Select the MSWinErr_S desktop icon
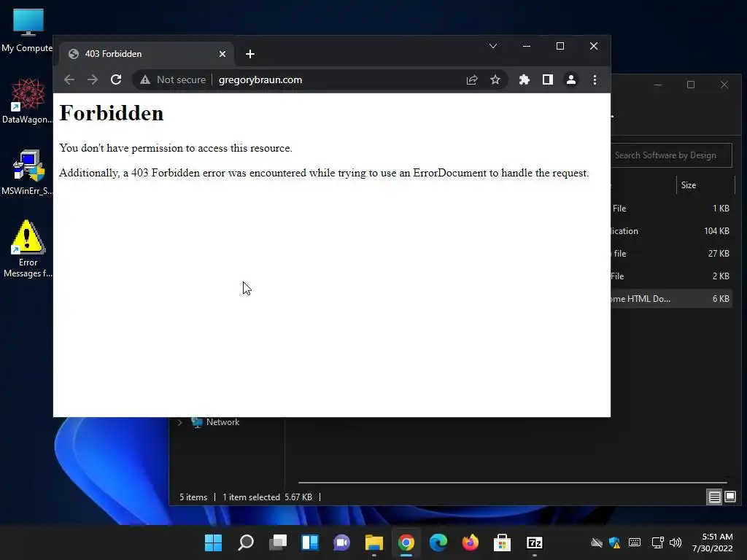 click(x=28, y=172)
